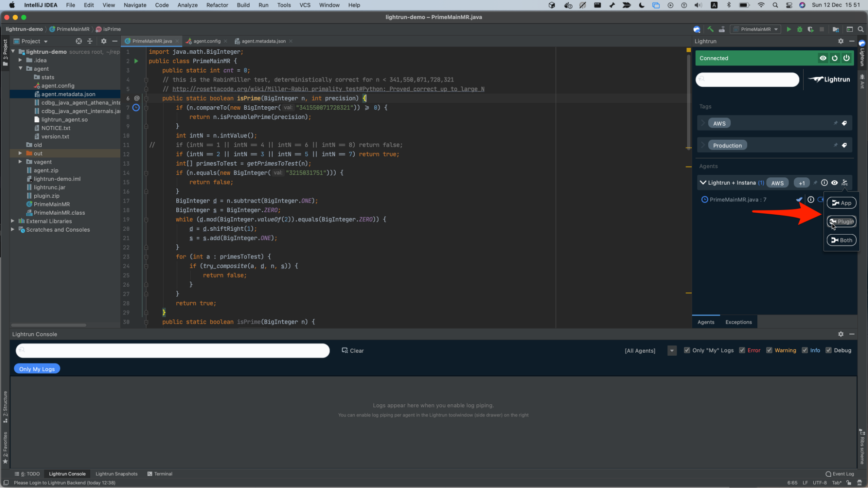Click the refresh icon in Connected bar
The height and width of the screenshot is (488, 868).
point(835,58)
